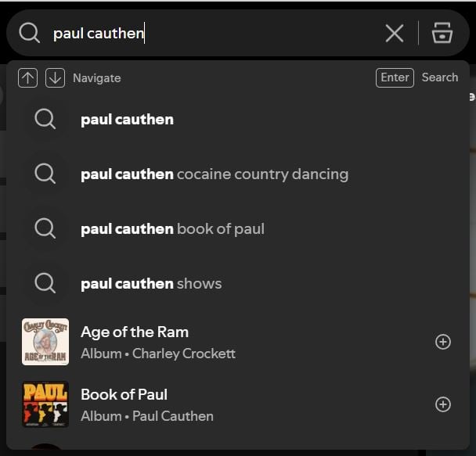Pick the 'paul cauthen shows' suggestion
476x456 pixels.
tap(151, 284)
